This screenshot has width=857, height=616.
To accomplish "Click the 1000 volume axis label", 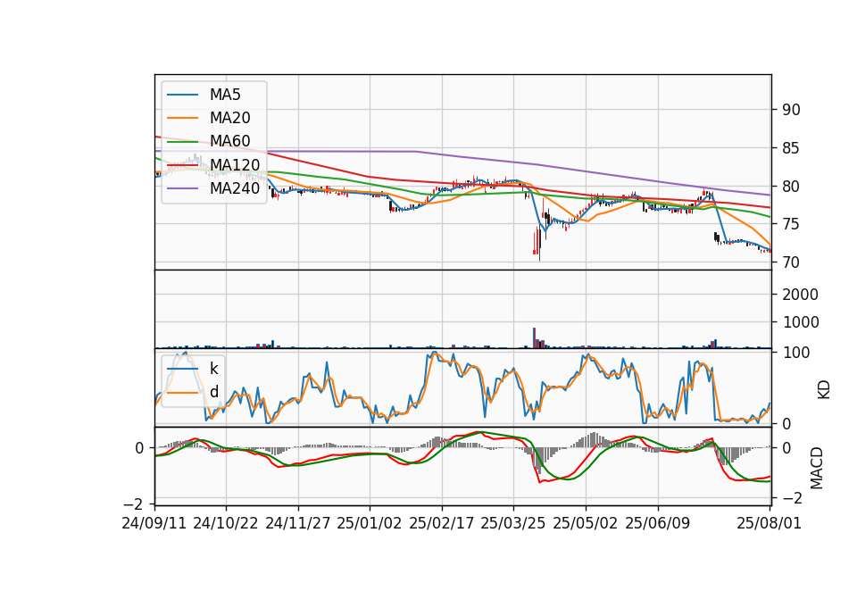I will coord(800,322).
